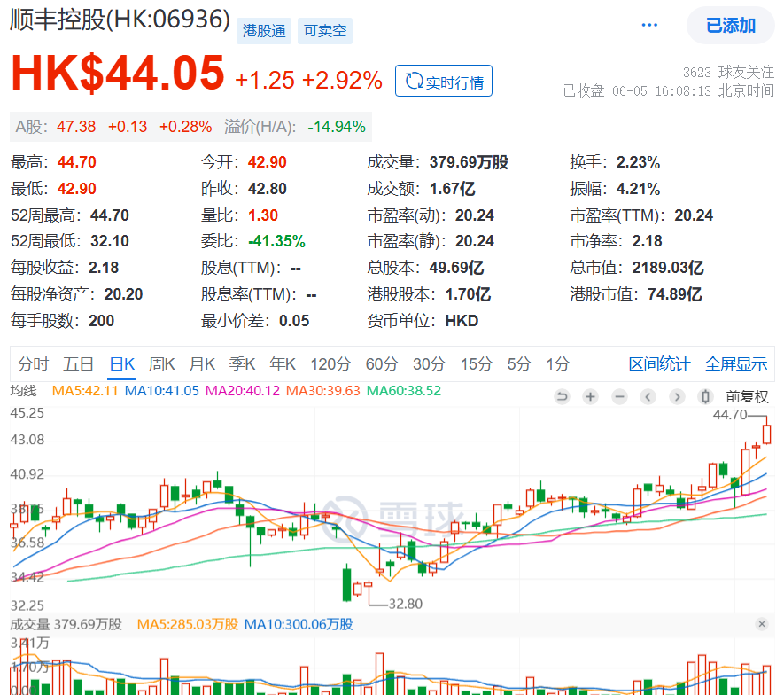Screen dimensions: 784x695
Task: Click the 3623 球友关注 followers text
Action: [x=728, y=73]
